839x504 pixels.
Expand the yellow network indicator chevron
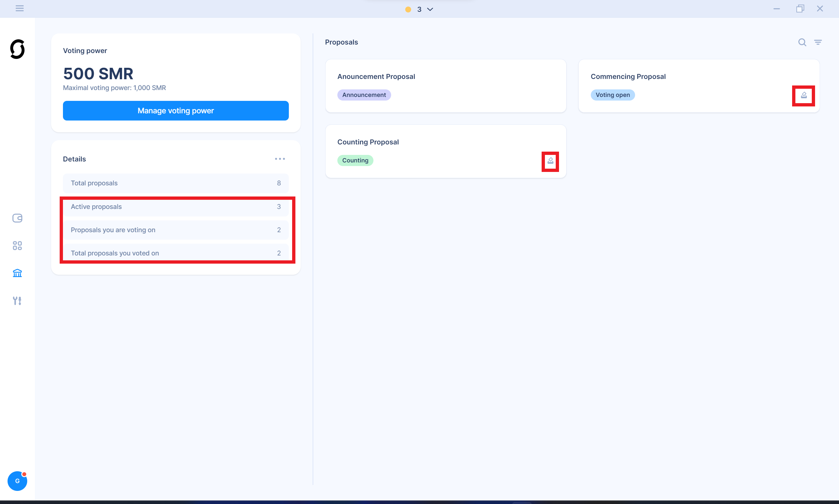click(x=430, y=9)
